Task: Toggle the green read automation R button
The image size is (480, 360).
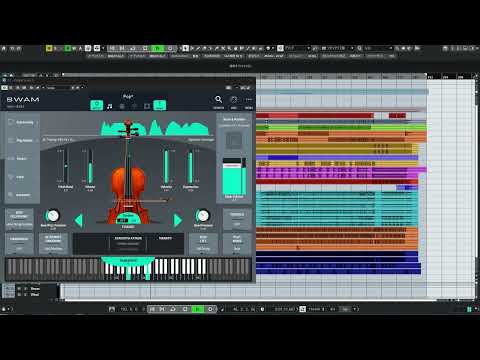Action: click(x=68, y=49)
